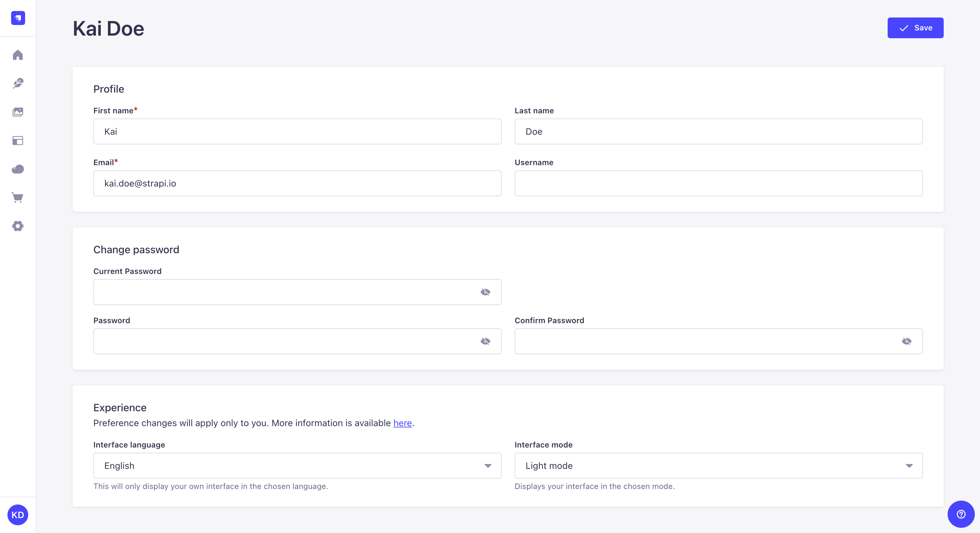The height and width of the screenshot is (533, 980).
Task: Select the Email address field
Action: point(297,183)
